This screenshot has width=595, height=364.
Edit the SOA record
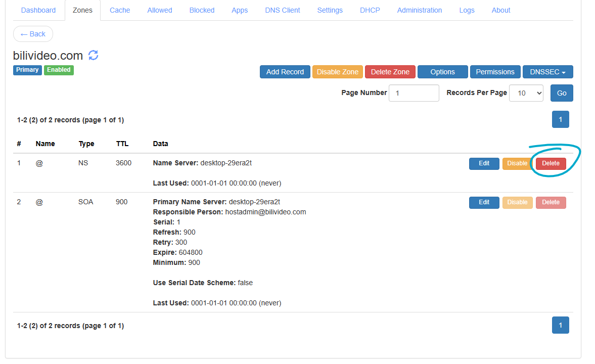(x=484, y=202)
